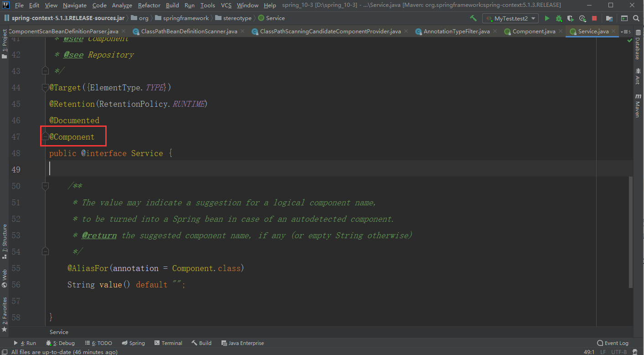
Task: Start debugging with the bug icon
Action: [x=559, y=18]
